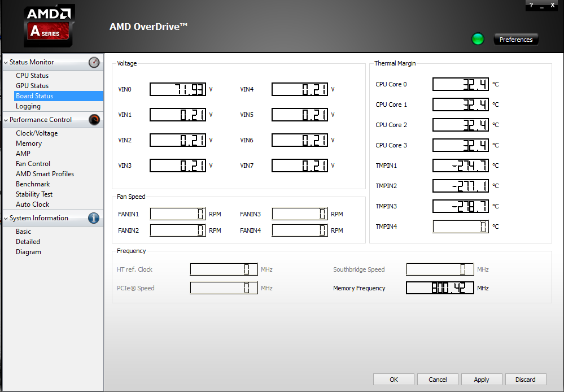Viewport: 564px width, 392px height.
Task: Click the TMPIN3 temperature readout
Action: [x=461, y=206]
